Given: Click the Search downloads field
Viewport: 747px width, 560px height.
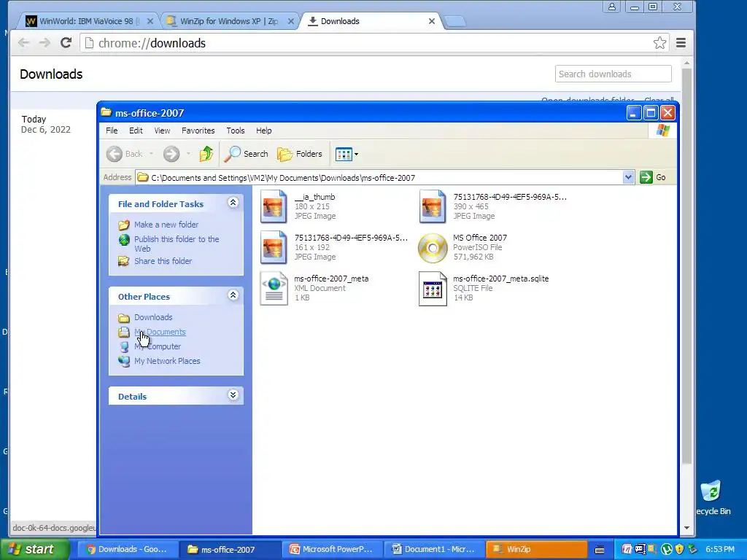Looking at the screenshot, I should (x=613, y=74).
